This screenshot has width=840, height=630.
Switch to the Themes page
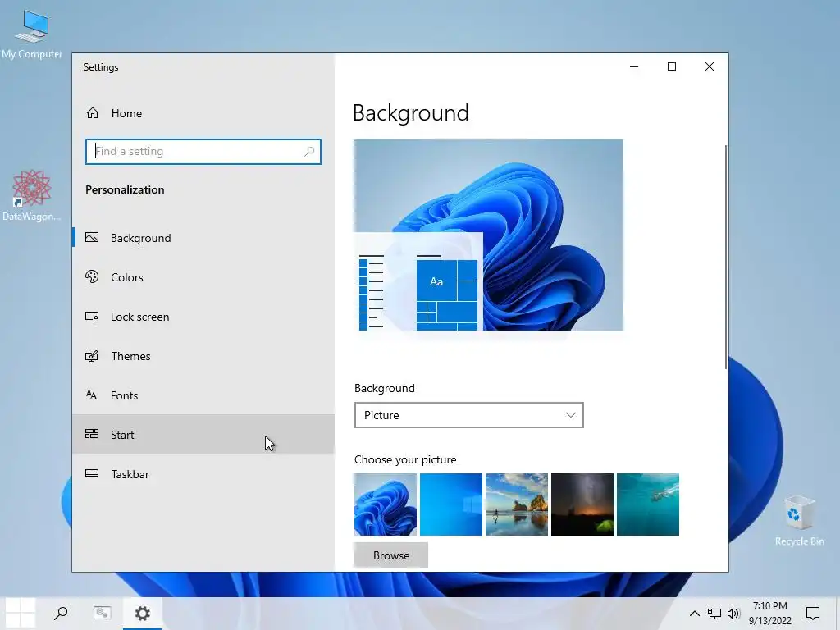tap(203, 356)
